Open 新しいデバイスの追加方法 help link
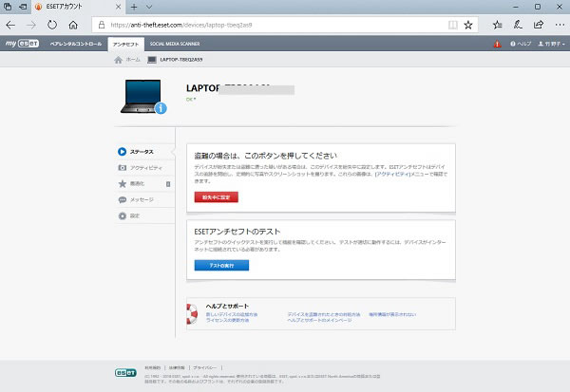Screen dimensions: 570x392 (232, 314)
